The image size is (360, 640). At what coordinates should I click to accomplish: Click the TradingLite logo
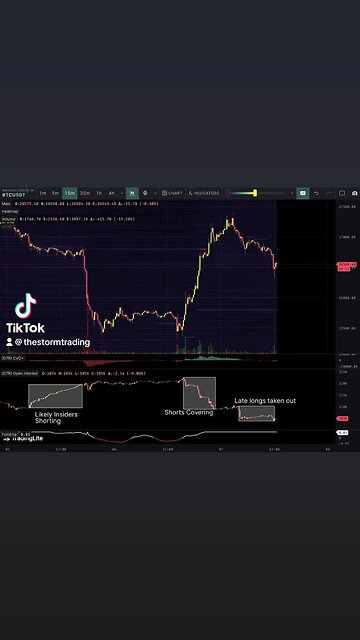pos(22,439)
